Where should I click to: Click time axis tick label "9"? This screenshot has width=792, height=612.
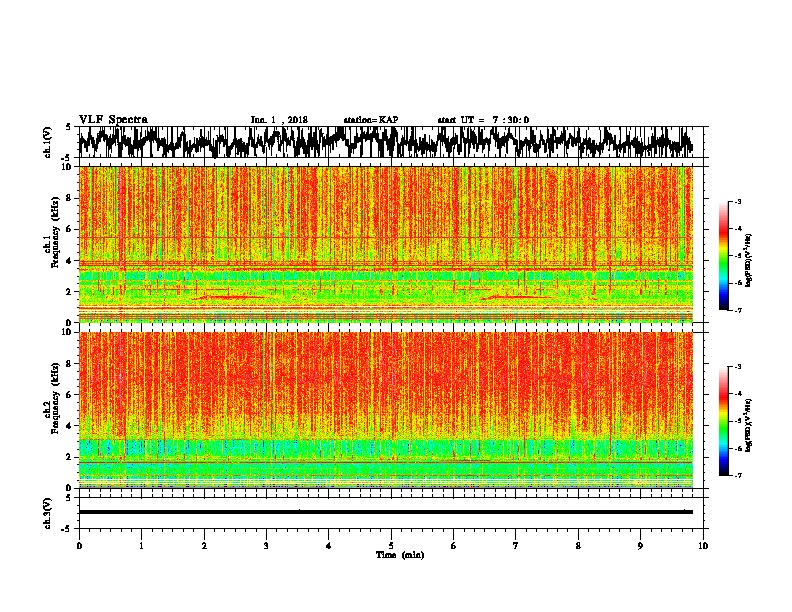(640, 546)
